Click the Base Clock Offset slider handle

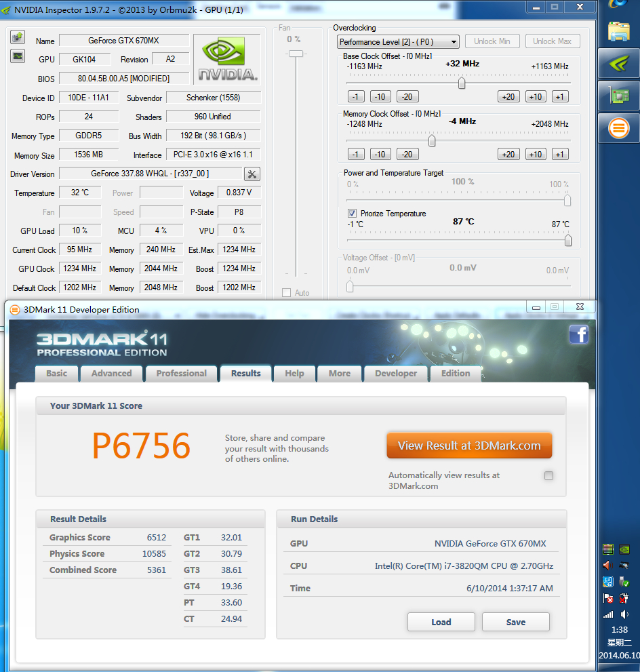tap(462, 83)
